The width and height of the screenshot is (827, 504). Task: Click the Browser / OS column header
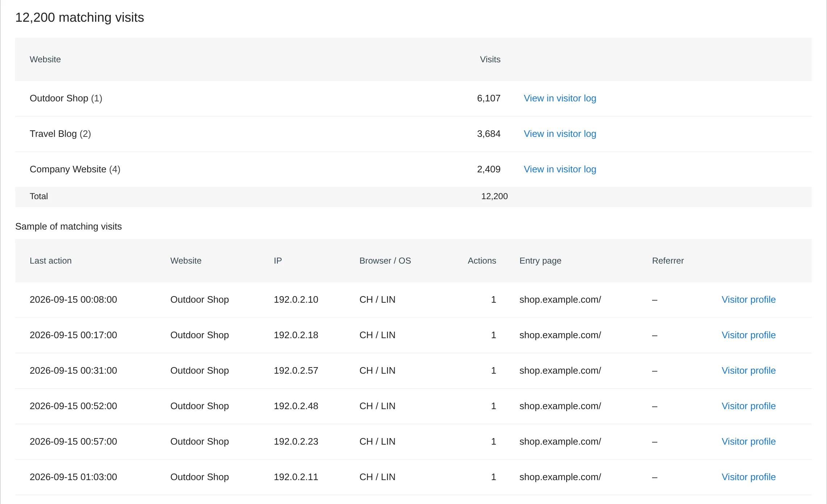(385, 261)
